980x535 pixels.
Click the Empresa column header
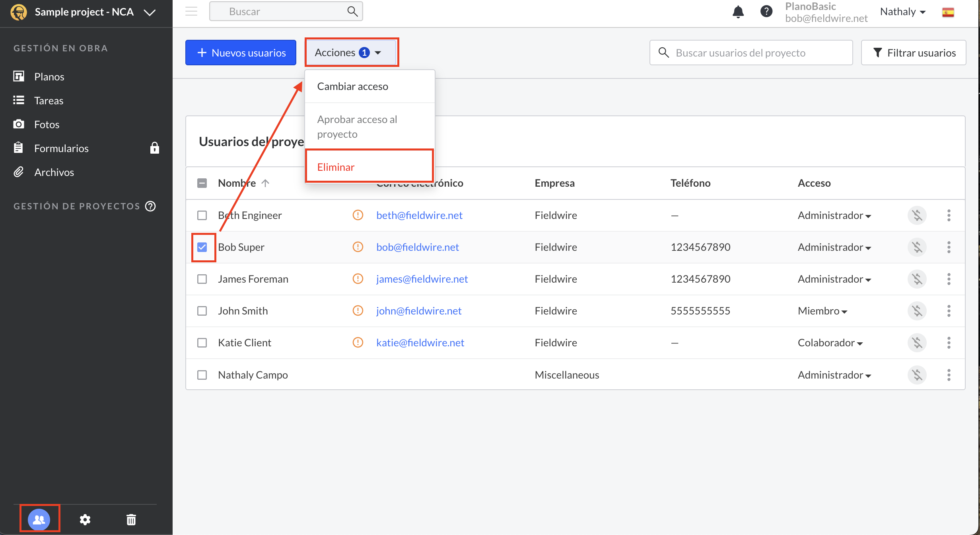click(x=554, y=183)
